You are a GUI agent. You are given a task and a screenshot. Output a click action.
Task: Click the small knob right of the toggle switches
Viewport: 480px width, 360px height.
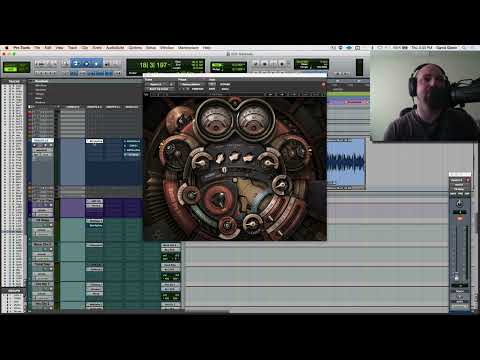[268, 163]
